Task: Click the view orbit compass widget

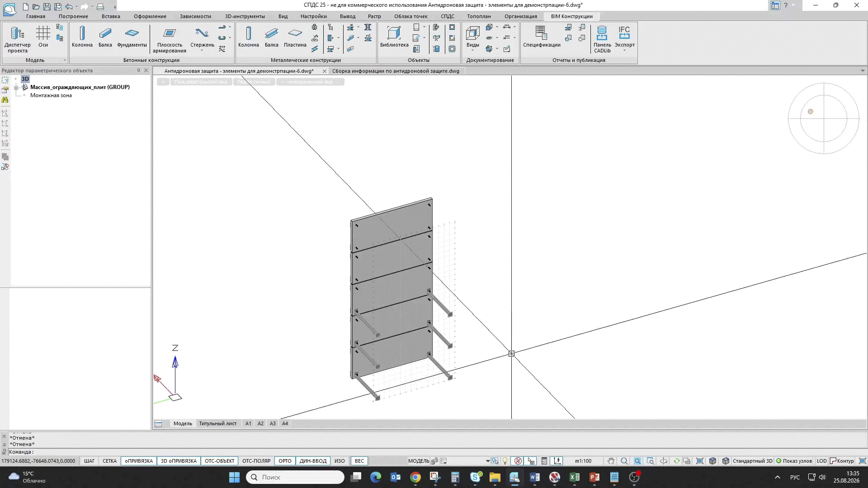Action: 823,118
